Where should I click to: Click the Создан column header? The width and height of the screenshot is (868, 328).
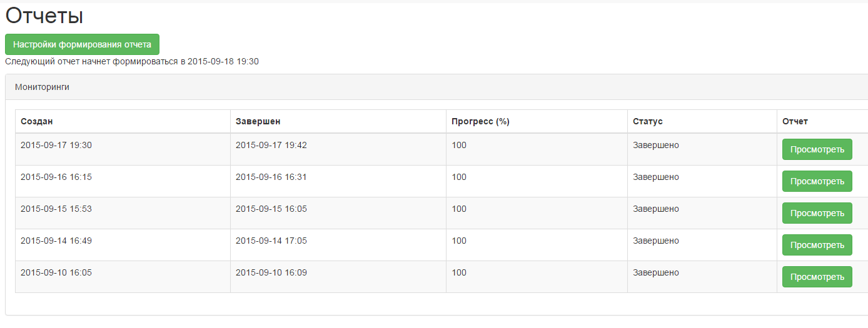point(36,121)
